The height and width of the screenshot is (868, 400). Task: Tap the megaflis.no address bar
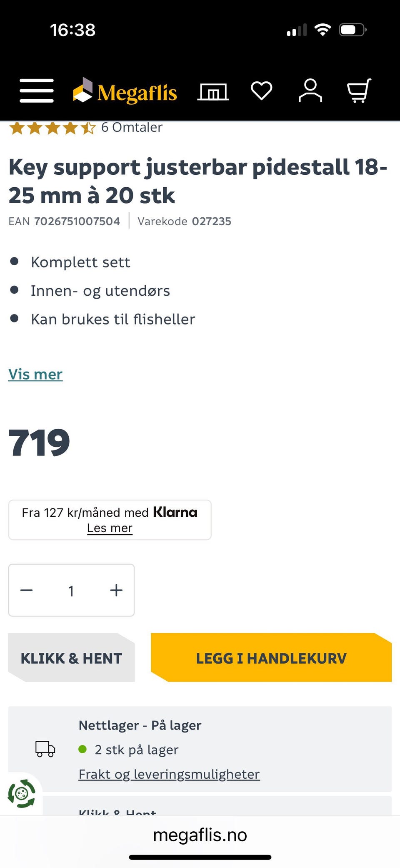(x=200, y=835)
